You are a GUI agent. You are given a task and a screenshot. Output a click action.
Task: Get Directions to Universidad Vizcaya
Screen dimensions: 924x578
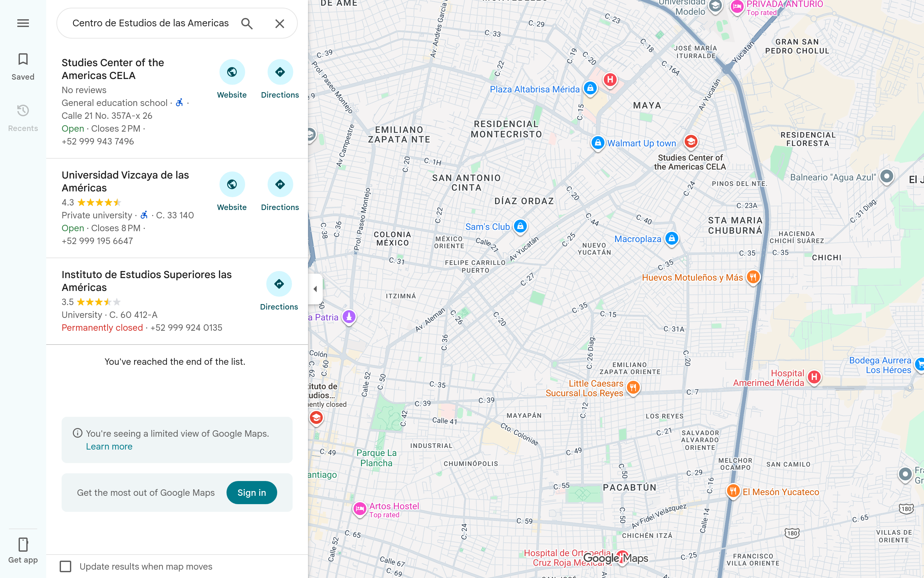click(x=280, y=191)
